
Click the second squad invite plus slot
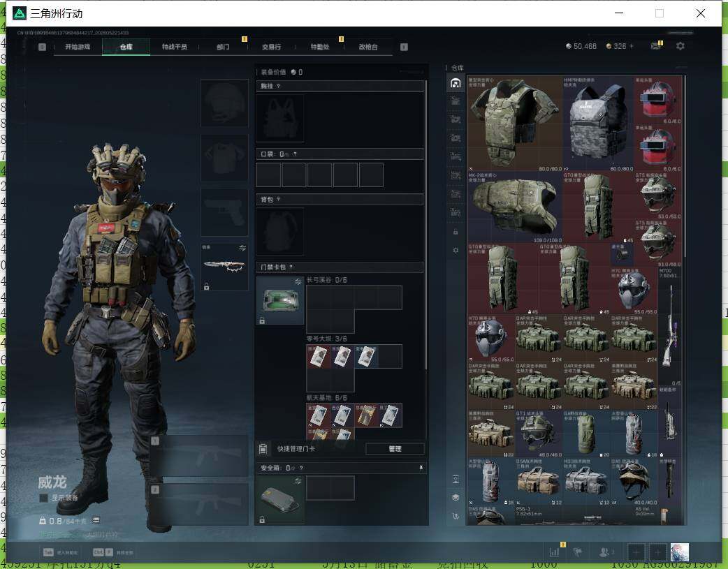(657, 552)
